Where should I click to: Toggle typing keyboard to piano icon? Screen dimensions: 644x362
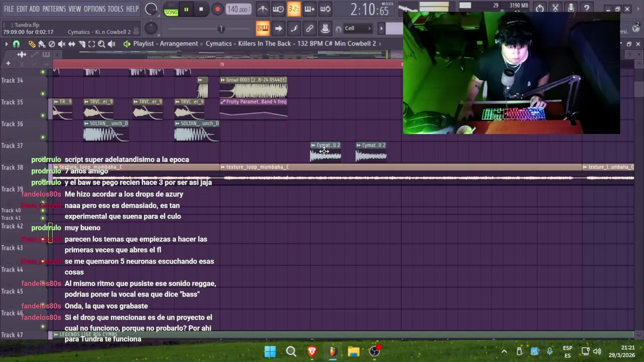tap(263, 28)
